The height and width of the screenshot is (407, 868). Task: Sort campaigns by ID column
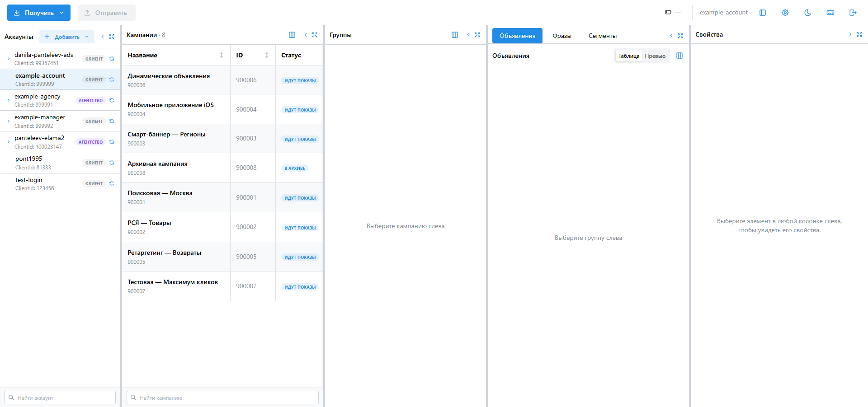coord(267,55)
